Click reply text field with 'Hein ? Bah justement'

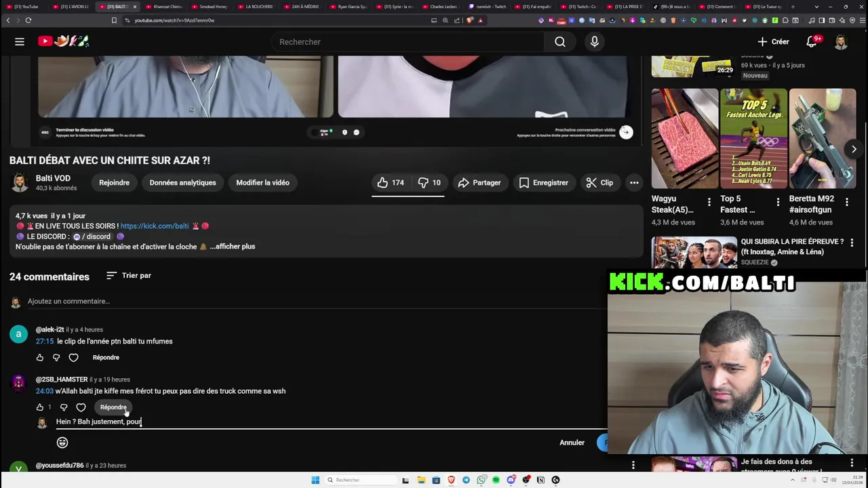point(331,422)
